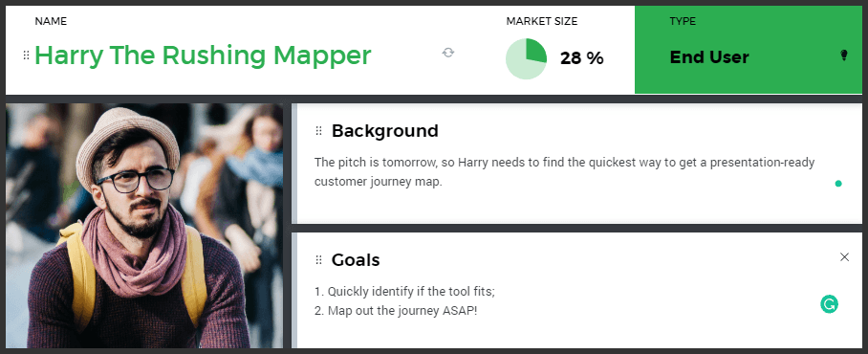The width and height of the screenshot is (868, 354).
Task: Edit the Background description text
Action: 565,172
